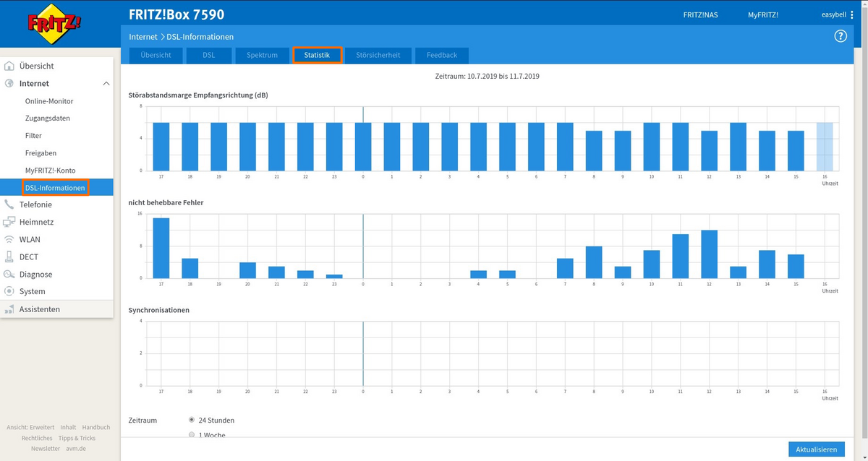Screen dimensions: 868x461
Task: Select the 24 Stunden radio button
Action: (x=192, y=420)
